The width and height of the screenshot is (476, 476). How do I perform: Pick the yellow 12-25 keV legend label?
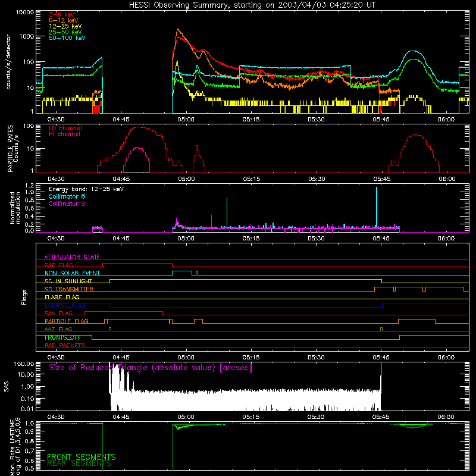(x=65, y=26)
